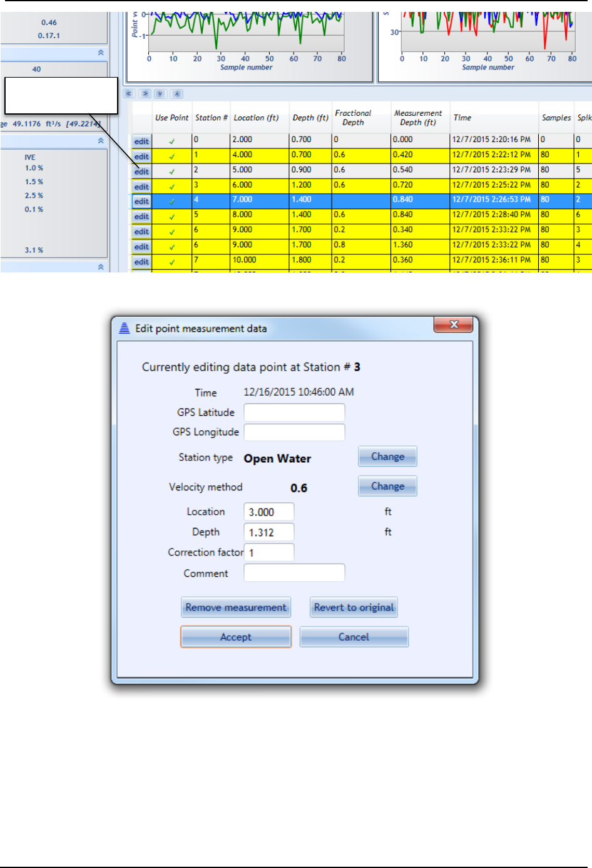The image size is (592, 868).
Task: Open edit for station 6 row with fractional depth 0.8
Action: [141, 247]
